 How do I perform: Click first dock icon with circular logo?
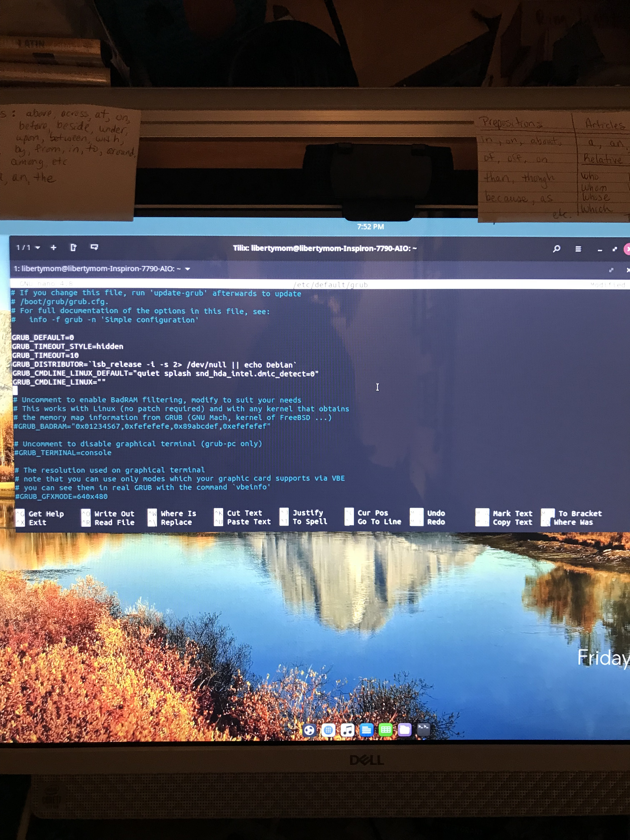[x=309, y=730]
